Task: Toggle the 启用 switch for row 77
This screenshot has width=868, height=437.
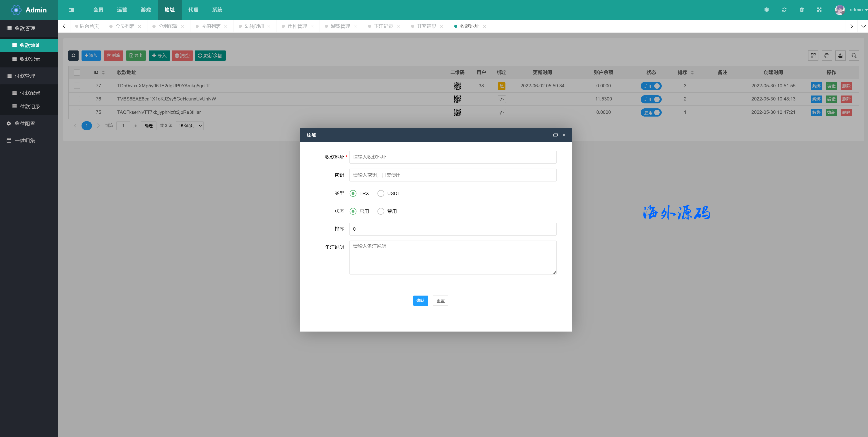Action: (x=651, y=86)
